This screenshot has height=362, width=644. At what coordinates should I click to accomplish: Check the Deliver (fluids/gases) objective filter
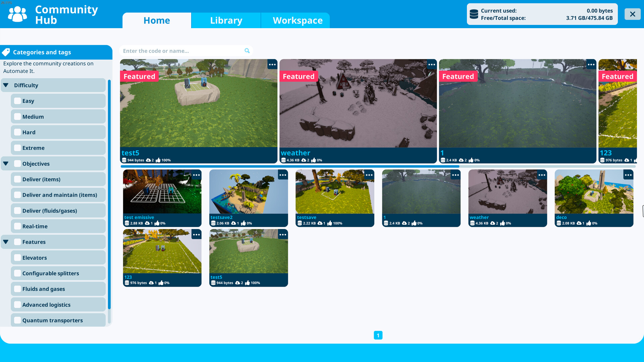[17, 210]
